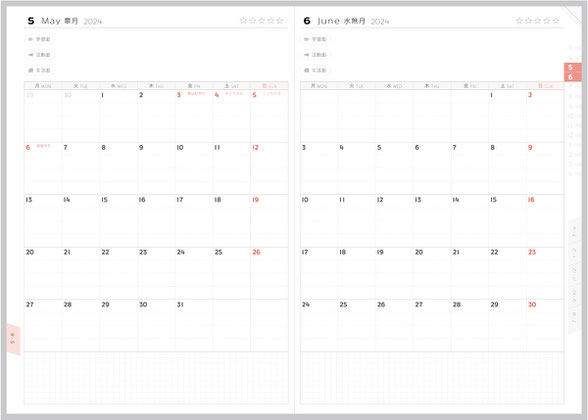Image resolution: width=588 pixels, height=420 pixels.
Task: Click the faint 12 index tab on right edge
Action: [574, 135]
